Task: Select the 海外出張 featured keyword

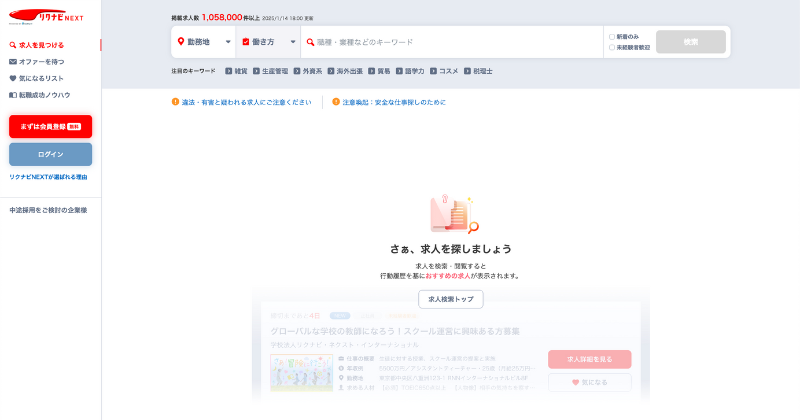Action: point(345,71)
